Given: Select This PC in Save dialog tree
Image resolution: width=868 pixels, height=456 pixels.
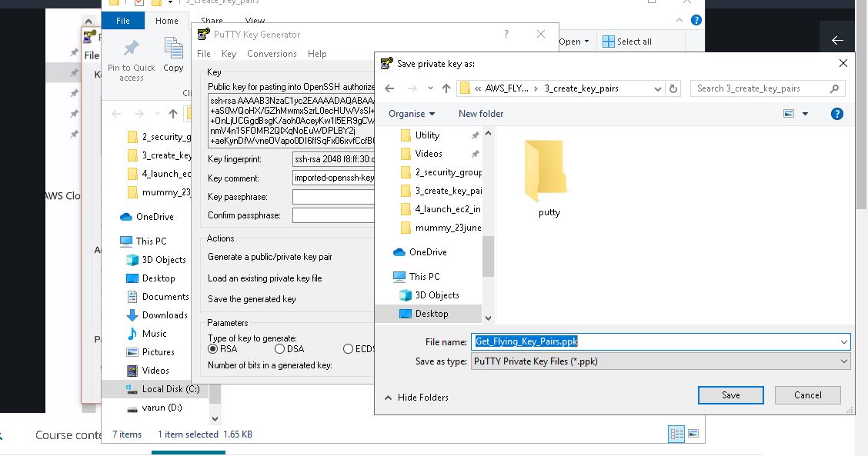Looking at the screenshot, I should coord(424,276).
